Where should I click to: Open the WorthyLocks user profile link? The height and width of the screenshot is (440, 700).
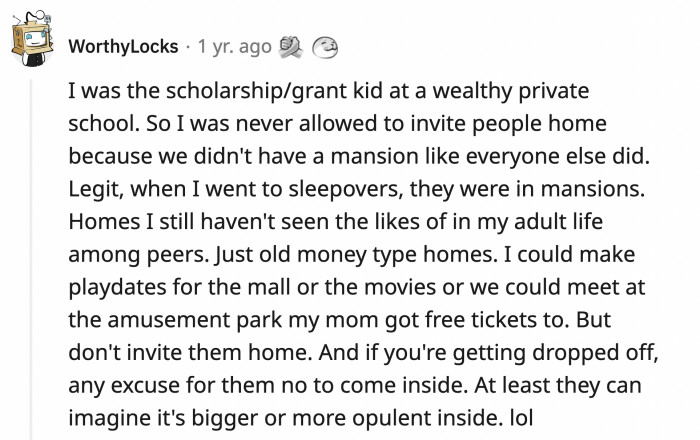[x=123, y=46]
